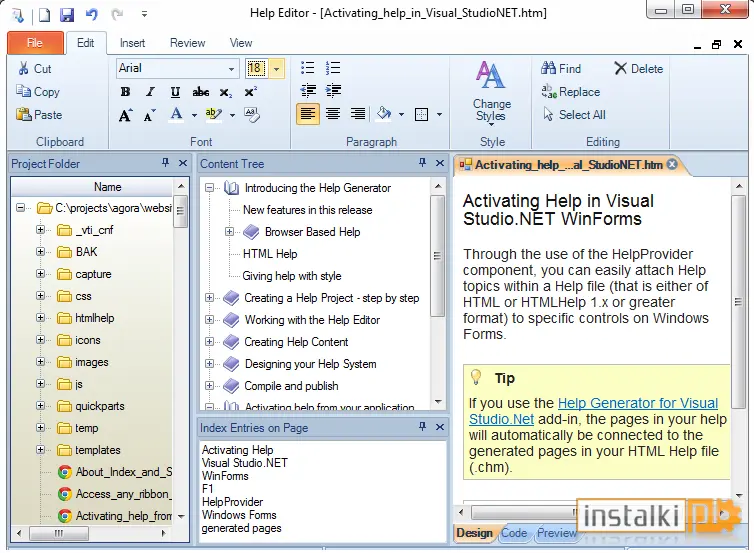Insert a bulleted list
This screenshot has width=754, height=553.
pos(307,68)
